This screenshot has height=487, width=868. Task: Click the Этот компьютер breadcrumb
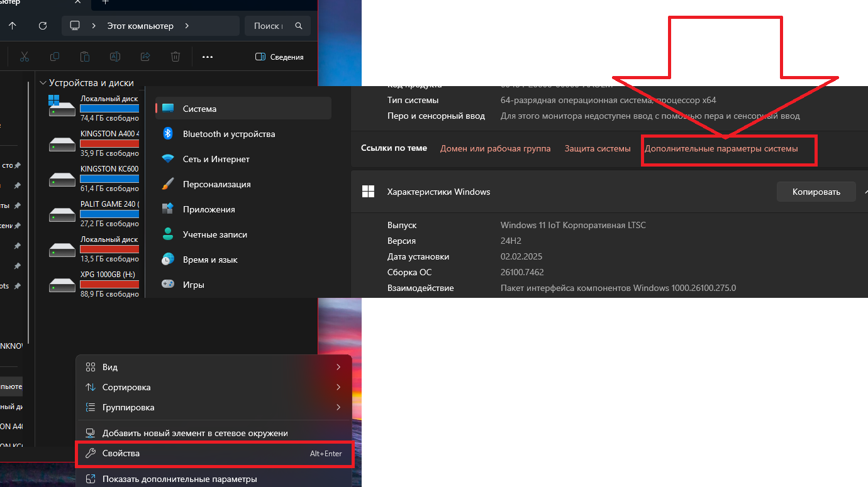[140, 26]
